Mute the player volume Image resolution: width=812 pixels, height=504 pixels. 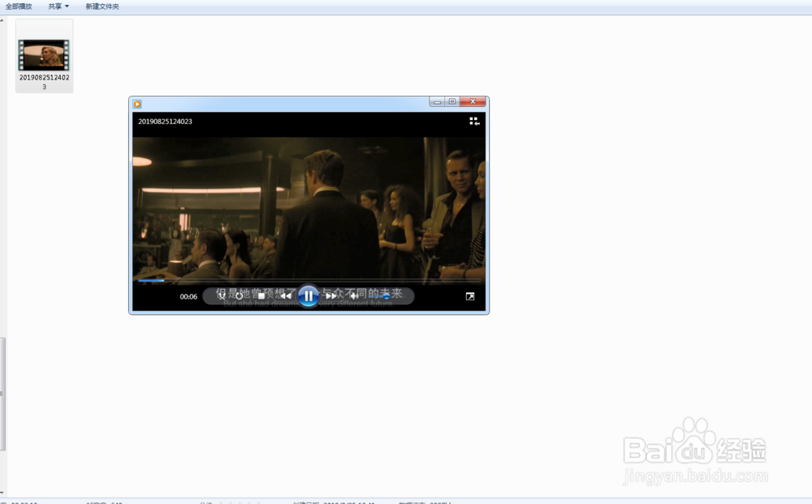[354, 296]
